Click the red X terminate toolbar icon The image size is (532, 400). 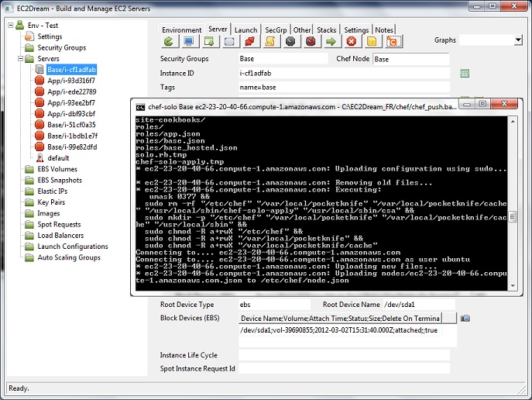[x=352, y=41]
